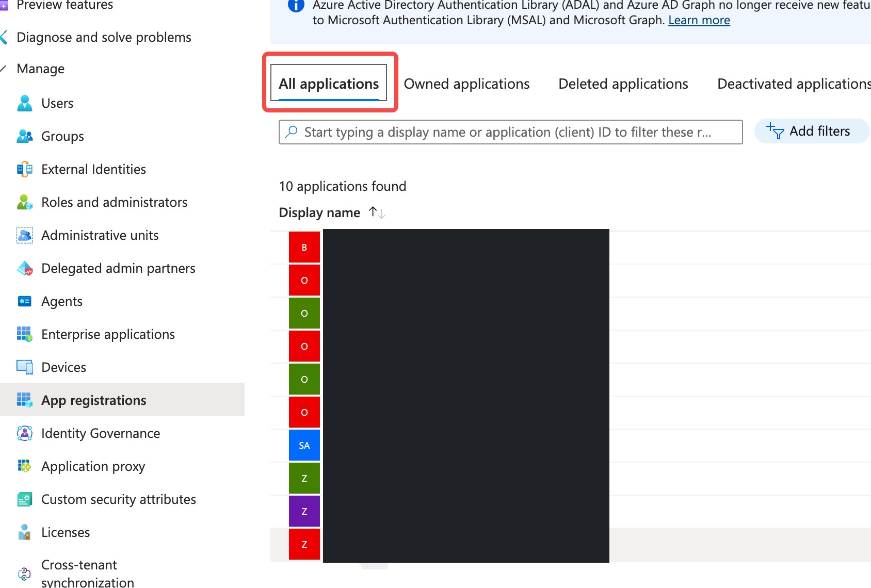Open Preview features menu item

64,5
